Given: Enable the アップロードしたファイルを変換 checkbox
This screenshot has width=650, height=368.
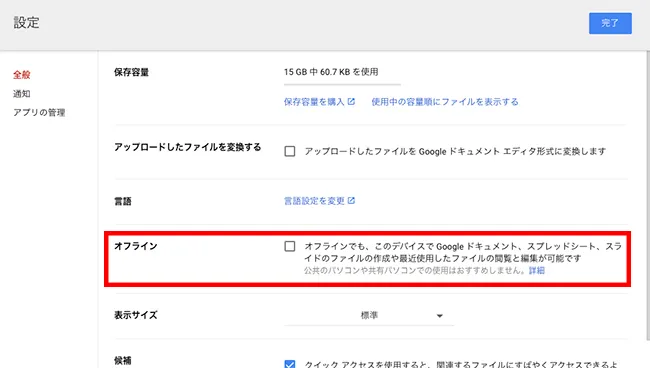Looking at the screenshot, I should pyautogui.click(x=290, y=151).
